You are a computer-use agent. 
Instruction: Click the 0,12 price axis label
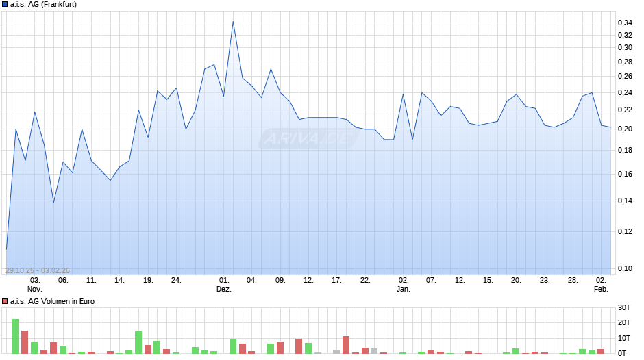tap(625, 231)
